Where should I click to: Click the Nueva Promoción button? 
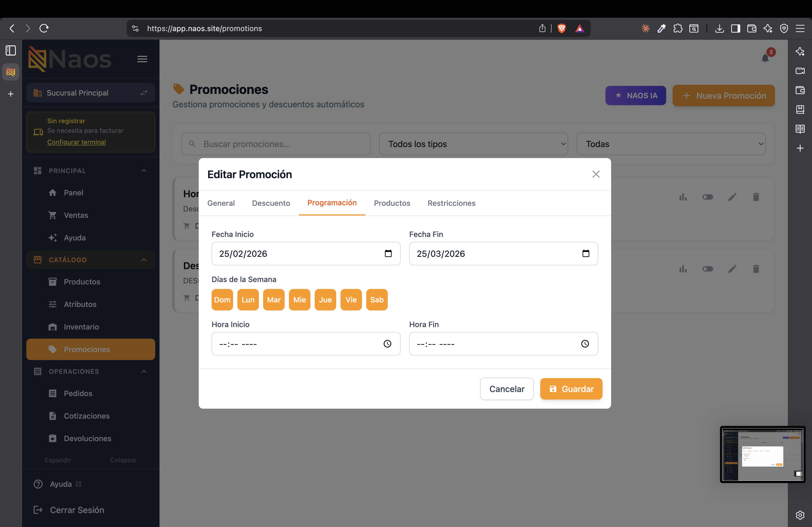click(723, 96)
